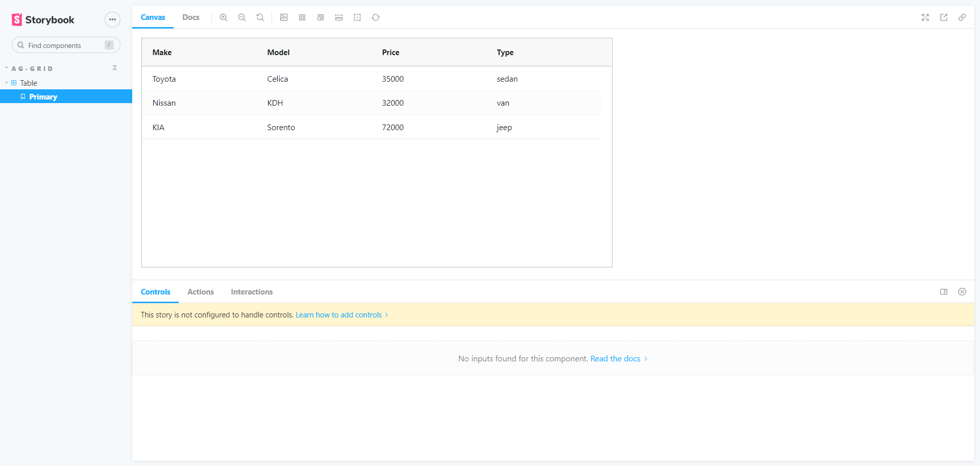Open the Read the docs link

click(615, 358)
